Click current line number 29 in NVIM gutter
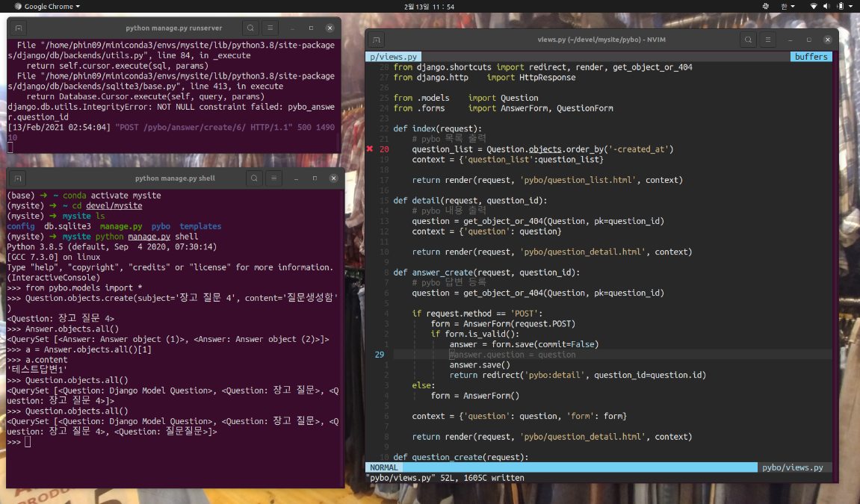The width and height of the screenshot is (860, 504). click(x=380, y=355)
